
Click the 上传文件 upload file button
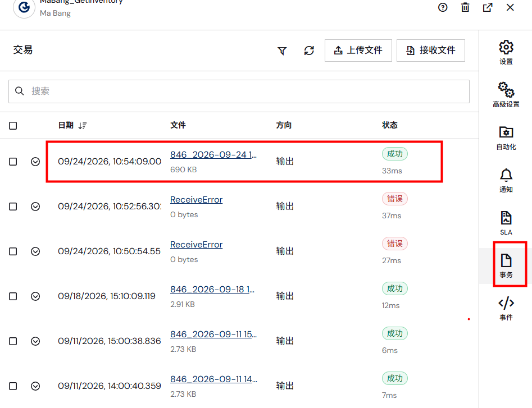[x=358, y=51]
